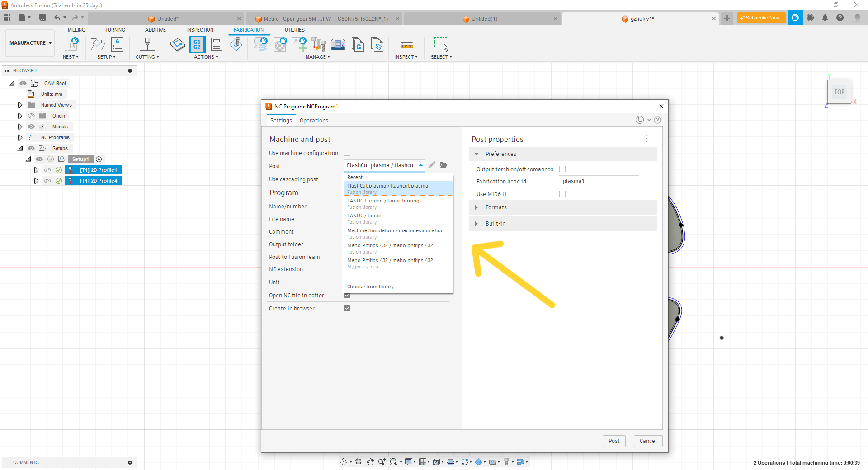Click the TOP face of view cube

tap(839, 92)
